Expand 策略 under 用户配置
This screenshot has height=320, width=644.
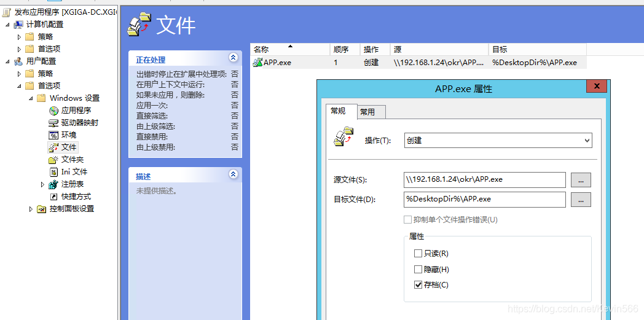19,74
